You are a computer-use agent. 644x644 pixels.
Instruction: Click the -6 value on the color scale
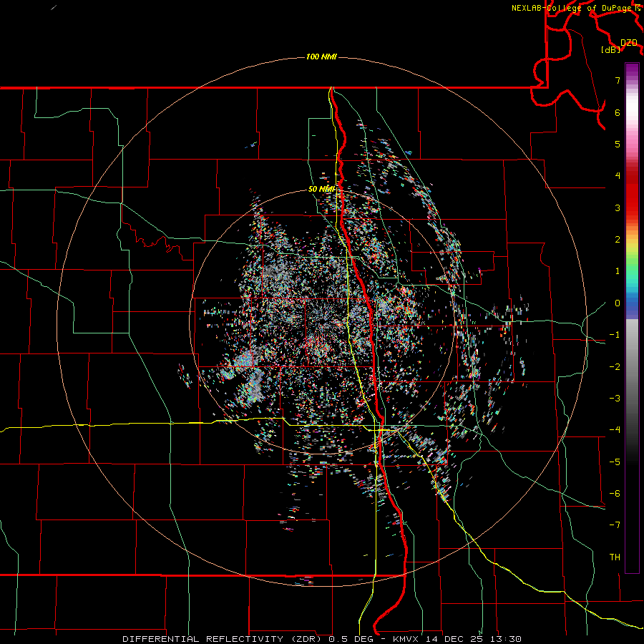[615, 494]
